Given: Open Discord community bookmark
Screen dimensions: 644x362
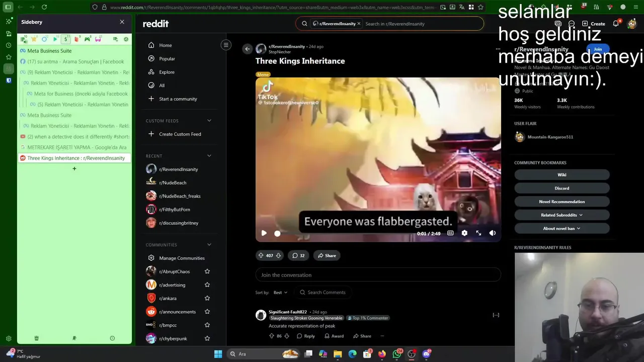Looking at the screenshot, I should tap(562, 188).
